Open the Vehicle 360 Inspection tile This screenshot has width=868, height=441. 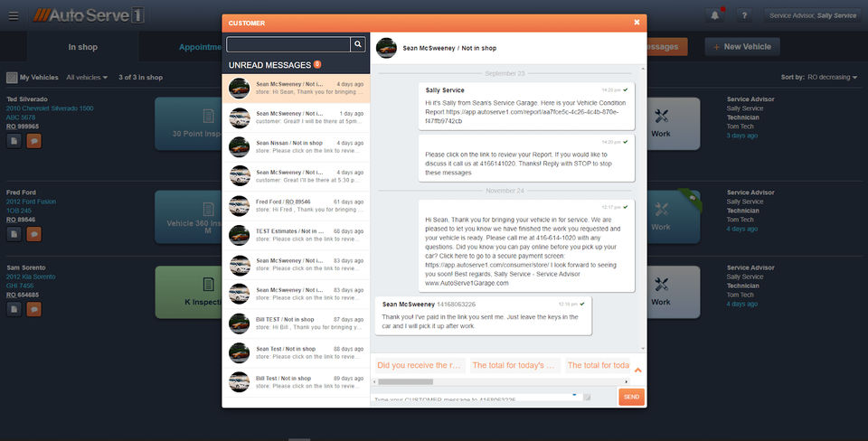(188, 217)
